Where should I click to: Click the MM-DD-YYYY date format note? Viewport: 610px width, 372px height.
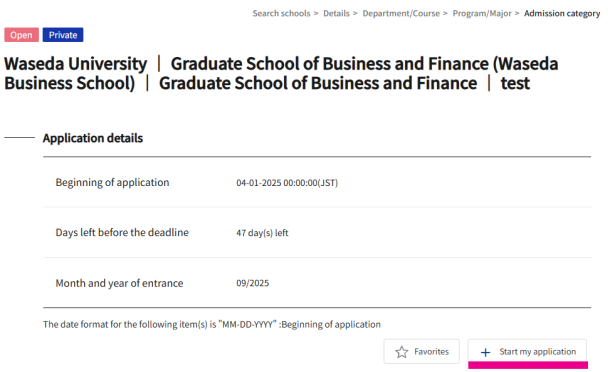[212, 324]
